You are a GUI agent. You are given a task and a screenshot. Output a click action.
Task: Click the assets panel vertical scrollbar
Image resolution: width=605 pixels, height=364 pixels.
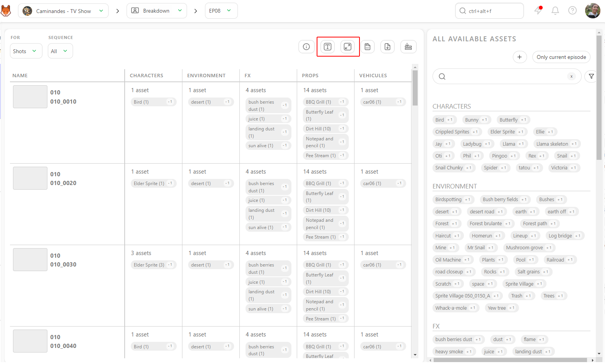[599, 97]
